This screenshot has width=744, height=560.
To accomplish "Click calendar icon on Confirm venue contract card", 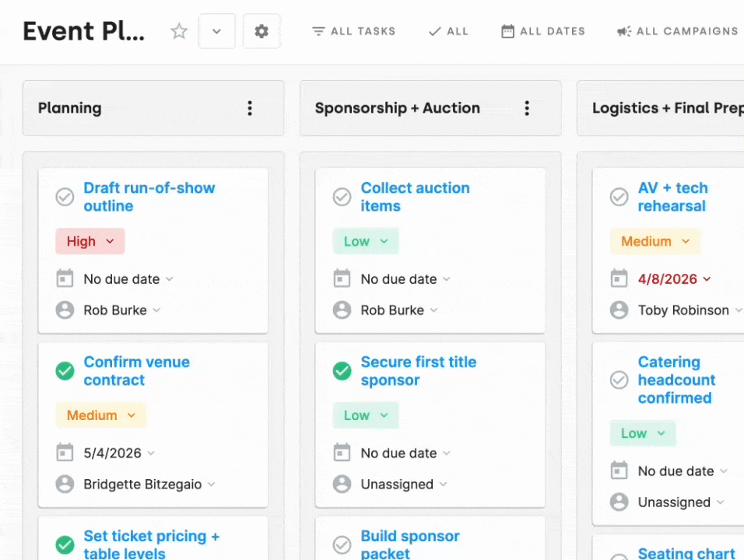I will coord(65,453).
